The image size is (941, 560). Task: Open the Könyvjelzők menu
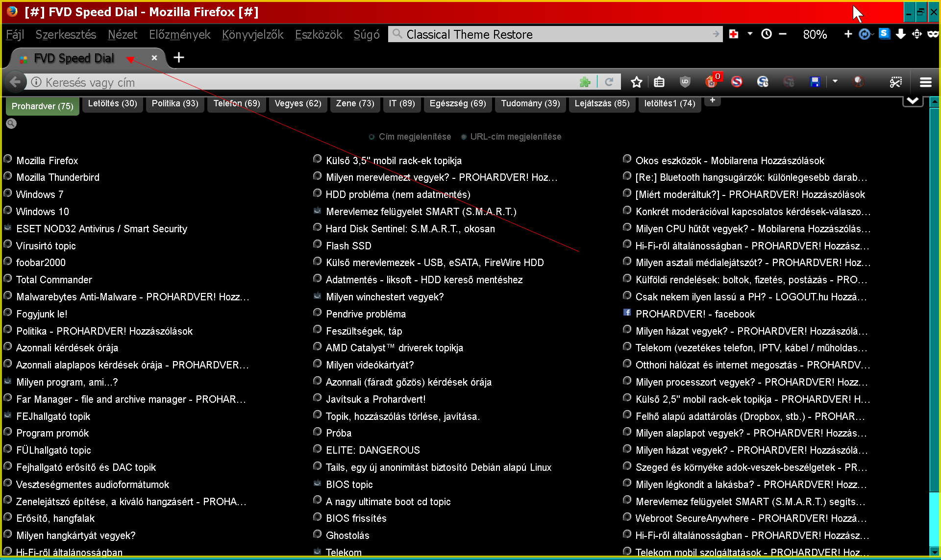[253, 34]
